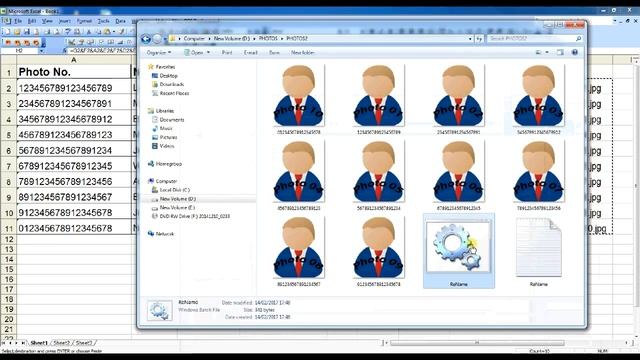
Task: Open recent pages dropdown beside Forward button
Action: click(x=165, y=39)
